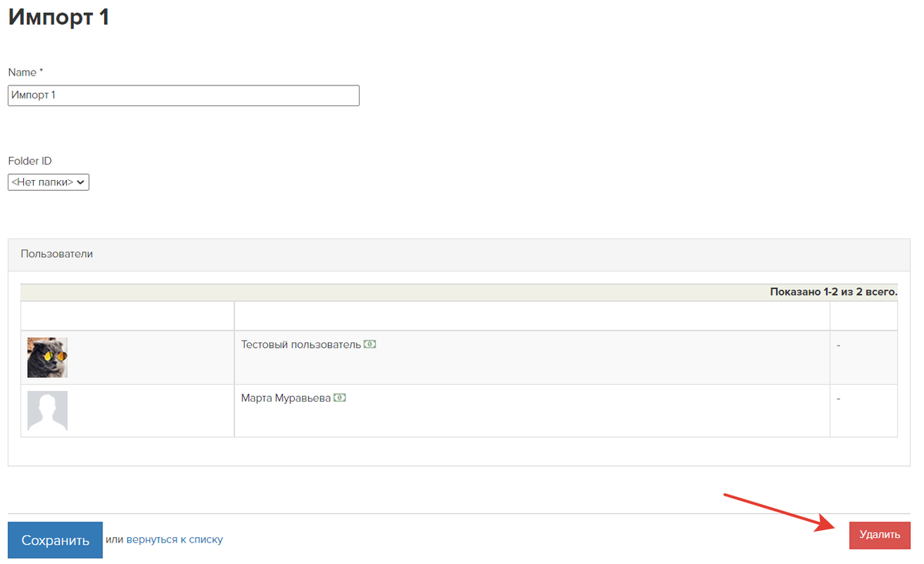Click the Показано 1-2 из 2 всего summary
Viewport: 924px width, 564px height.
834,292
